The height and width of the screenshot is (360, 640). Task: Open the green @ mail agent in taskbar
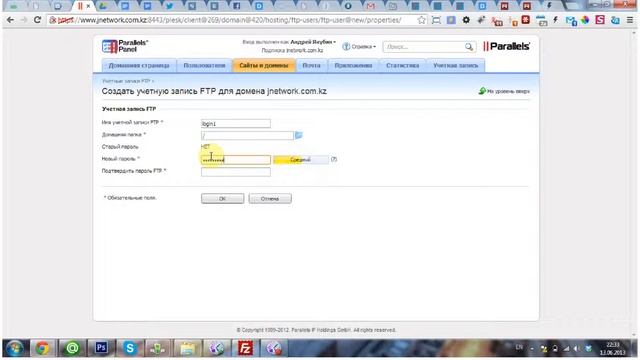(x=72, y=348)
